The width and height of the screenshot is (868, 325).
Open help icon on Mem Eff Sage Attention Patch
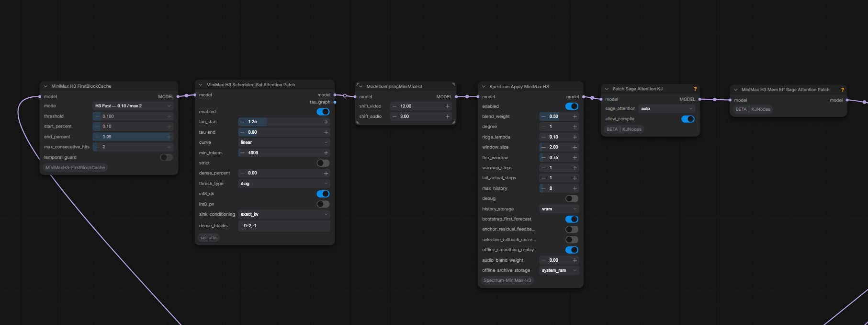coord(843,90)
